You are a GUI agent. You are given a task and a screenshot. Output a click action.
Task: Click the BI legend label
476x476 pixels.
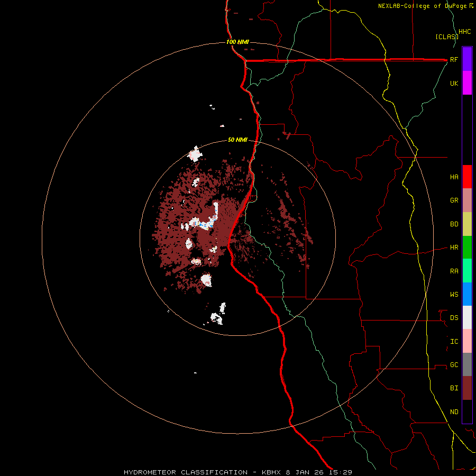[x=454, y=388]
